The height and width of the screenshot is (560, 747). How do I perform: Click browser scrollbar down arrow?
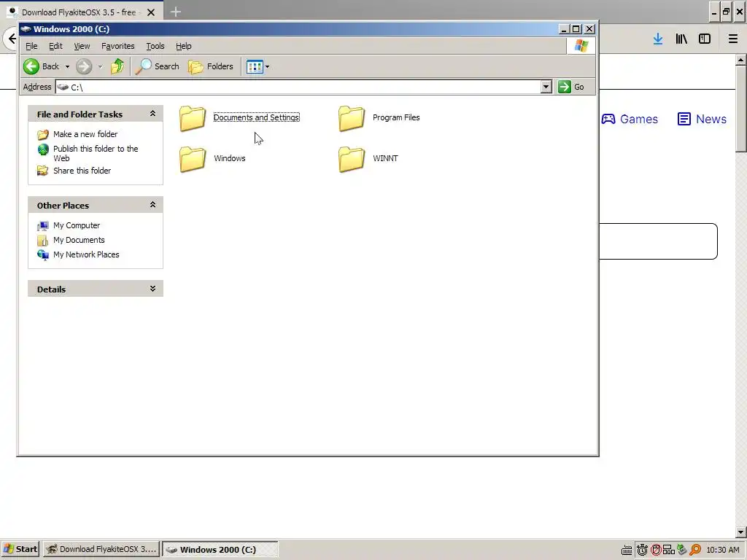click(x=741, y=532)
